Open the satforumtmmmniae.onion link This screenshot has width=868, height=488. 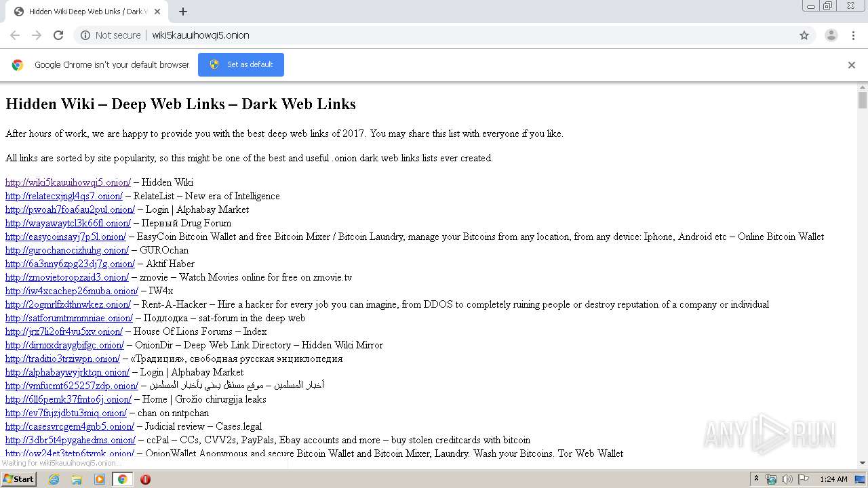click(69, 318)
